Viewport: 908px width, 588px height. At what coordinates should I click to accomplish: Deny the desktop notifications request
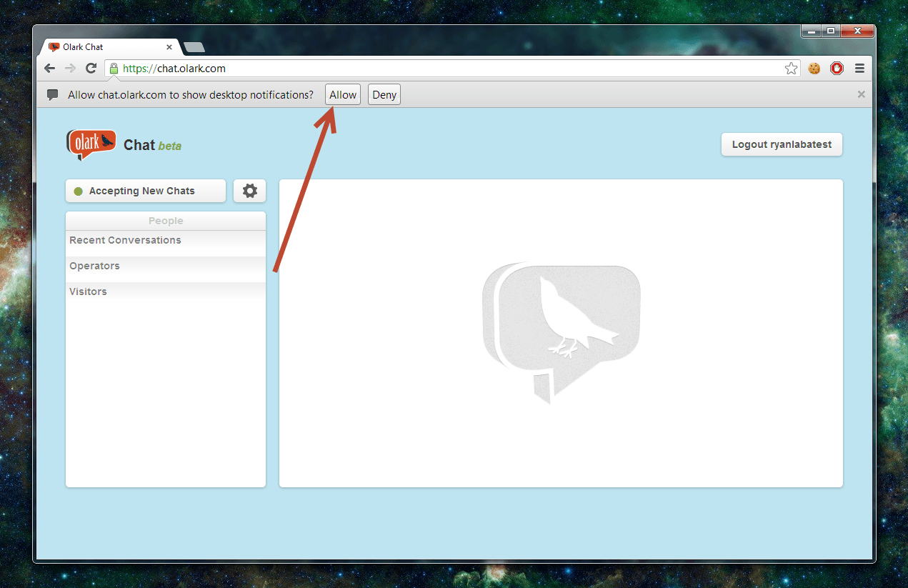[384, 95]
